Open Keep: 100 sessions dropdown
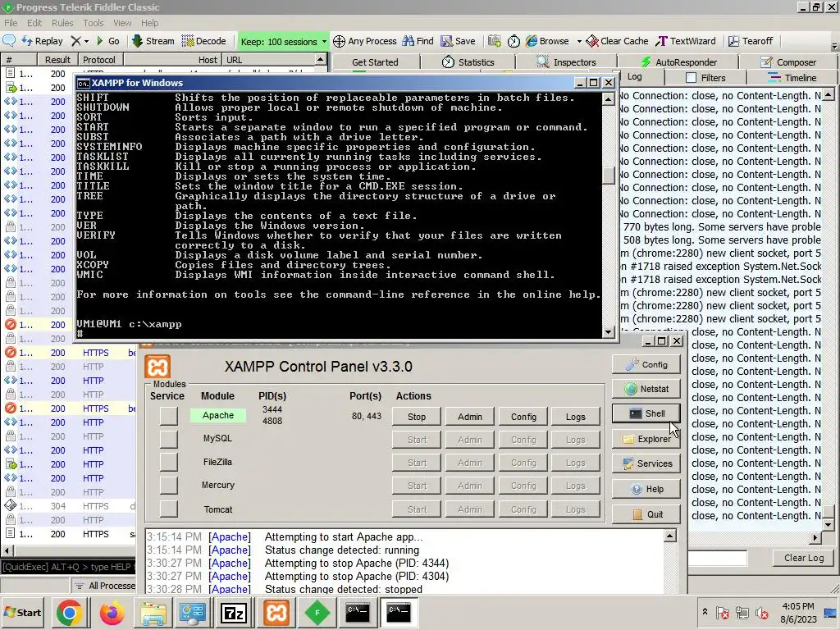 (x=283, y=41)
